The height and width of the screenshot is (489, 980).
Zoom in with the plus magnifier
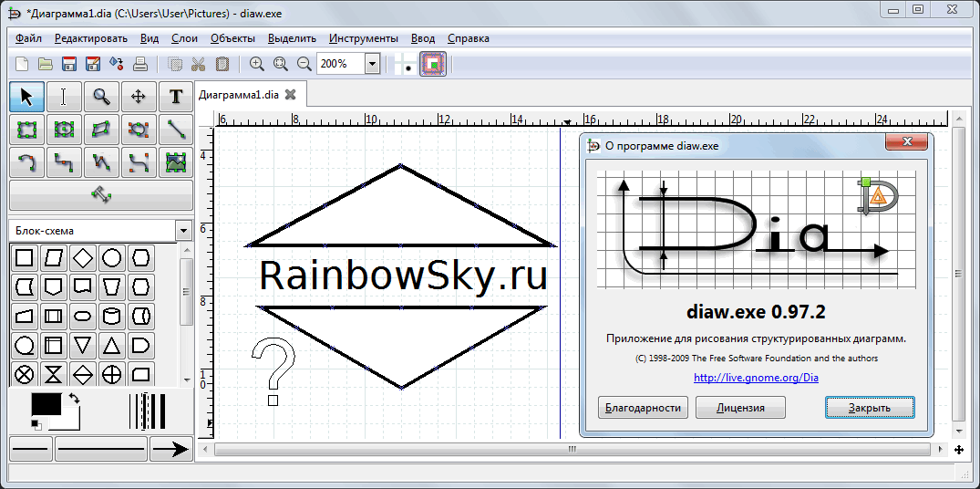coord(257,64)
